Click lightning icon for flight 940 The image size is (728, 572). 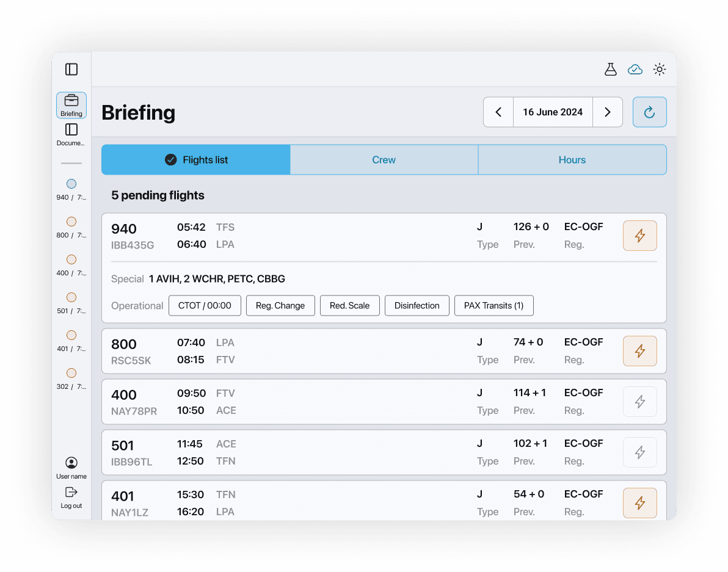point(640,236)
